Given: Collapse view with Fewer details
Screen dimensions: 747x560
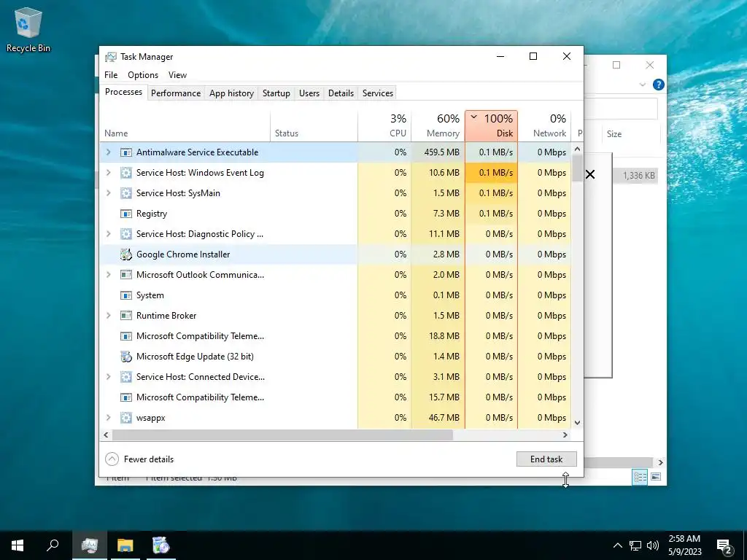Looking at the screenshot, I should point(139,459).
